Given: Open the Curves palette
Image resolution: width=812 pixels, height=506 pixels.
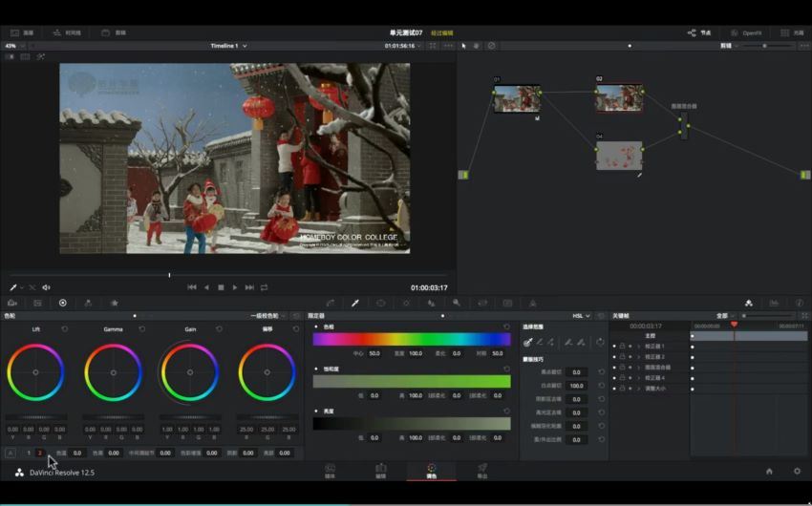Looking at the screenshot, I should 331,304.
